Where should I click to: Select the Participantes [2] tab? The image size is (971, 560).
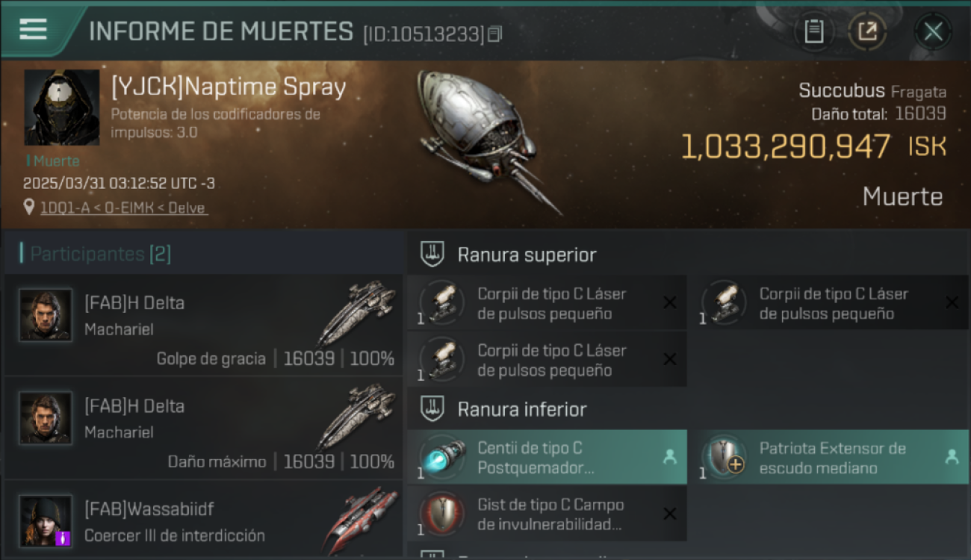[101, 254]
